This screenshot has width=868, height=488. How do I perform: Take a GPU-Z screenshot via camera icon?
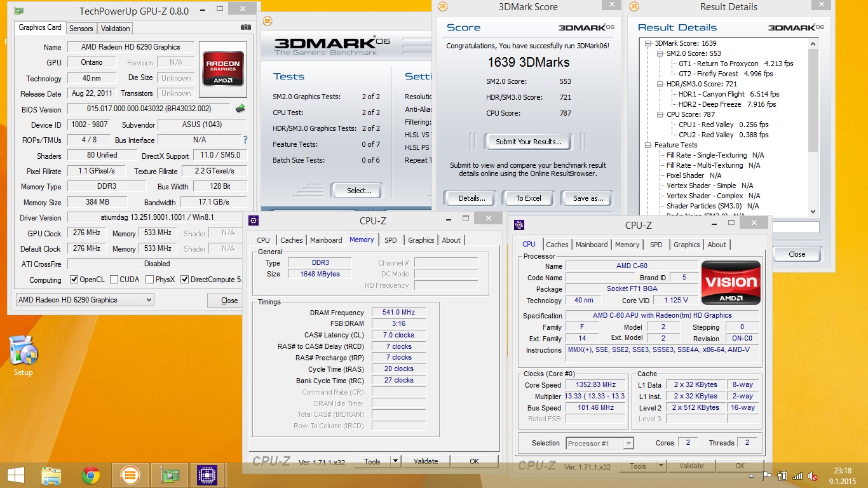point(246,27)
